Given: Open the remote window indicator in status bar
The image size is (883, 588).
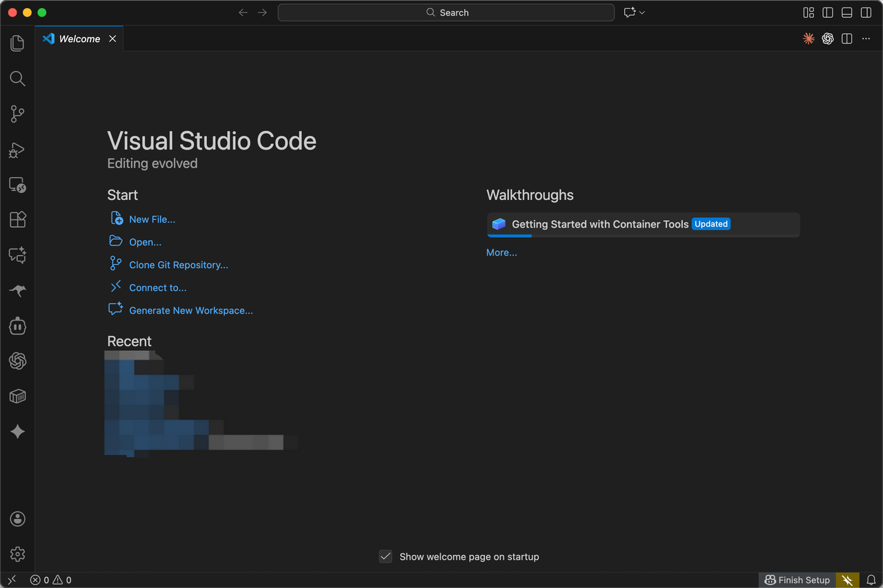Looking at the screenshot, I should (12, 580).
